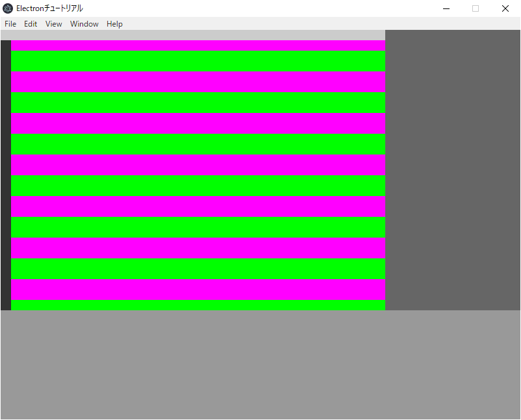Select the first green stripe
Screen dimensions: 521x420
(195, 60)
